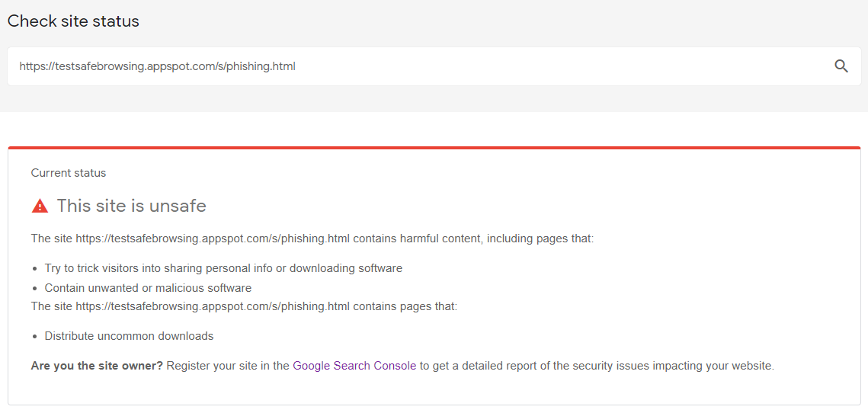
Task: Click the bold "Are you the site owner?" text
Action: click(x=97, y=366)
